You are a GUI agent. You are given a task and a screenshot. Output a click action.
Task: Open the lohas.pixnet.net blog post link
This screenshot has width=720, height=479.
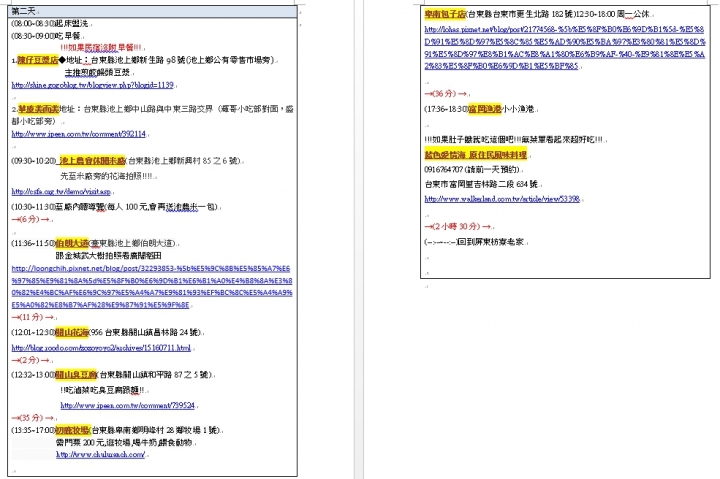point(565,47)
